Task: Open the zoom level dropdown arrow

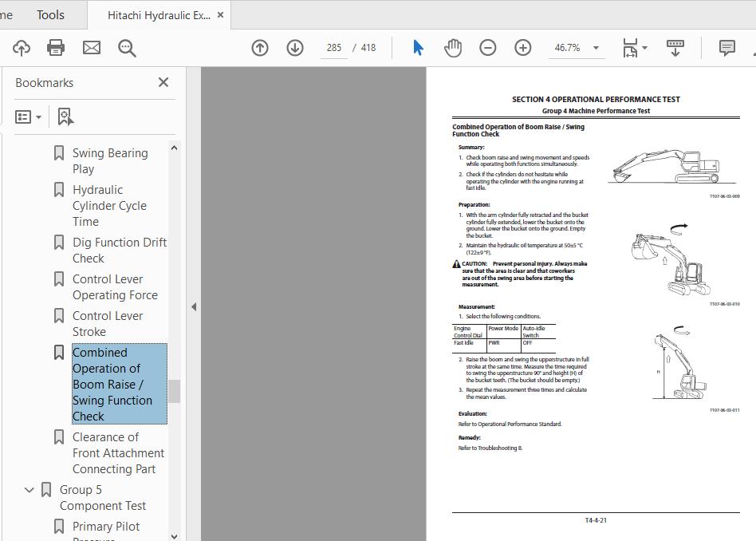Action: (596, 48)
